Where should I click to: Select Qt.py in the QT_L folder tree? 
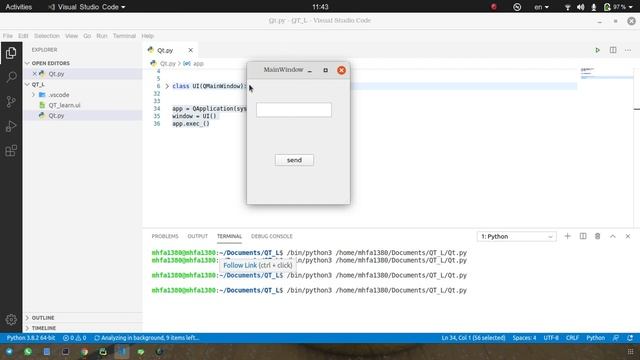56,116
